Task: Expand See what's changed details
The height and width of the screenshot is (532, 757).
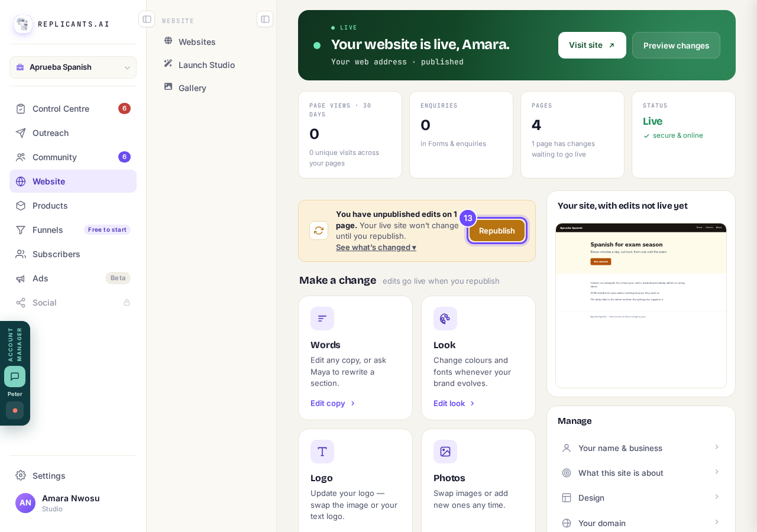Action: pyautogui.click(x=376, y=247)
